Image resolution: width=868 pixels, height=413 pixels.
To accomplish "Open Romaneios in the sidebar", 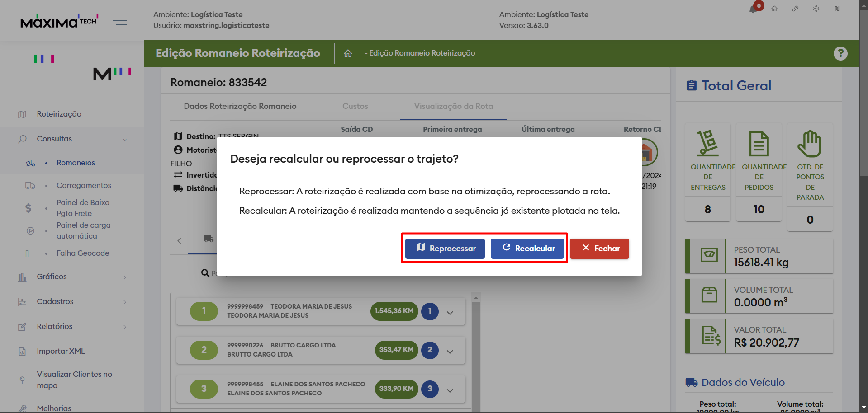I will pos(76,163).
